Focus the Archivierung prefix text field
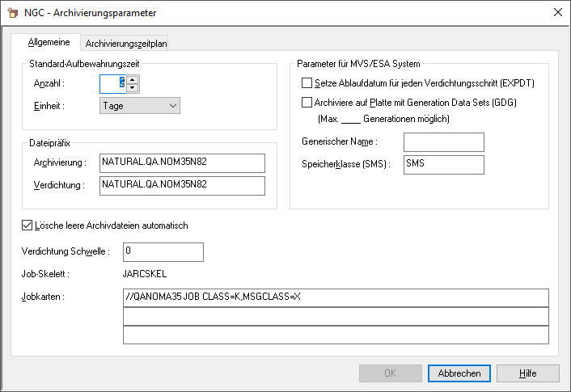571x392 pixels. 182,163
